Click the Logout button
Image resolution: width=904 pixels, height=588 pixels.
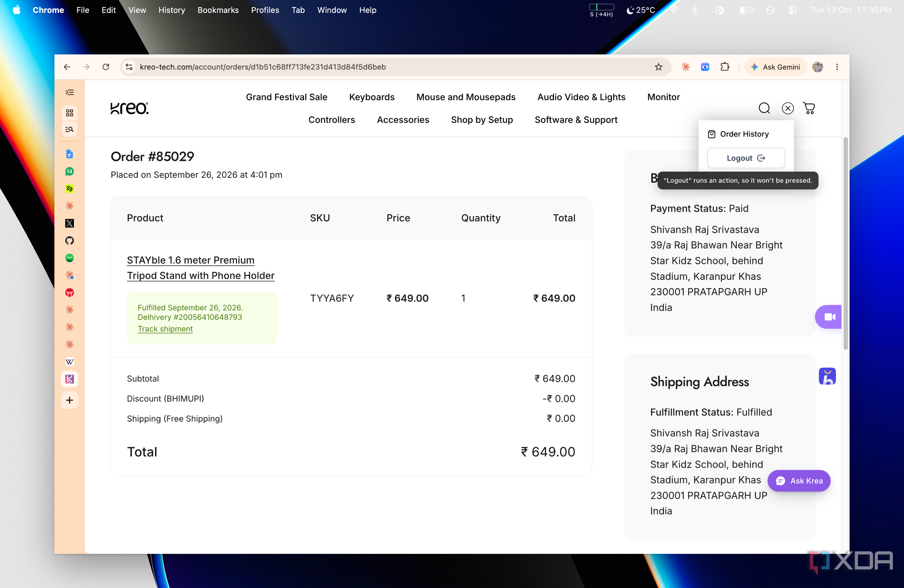click(x=746, y=158)
